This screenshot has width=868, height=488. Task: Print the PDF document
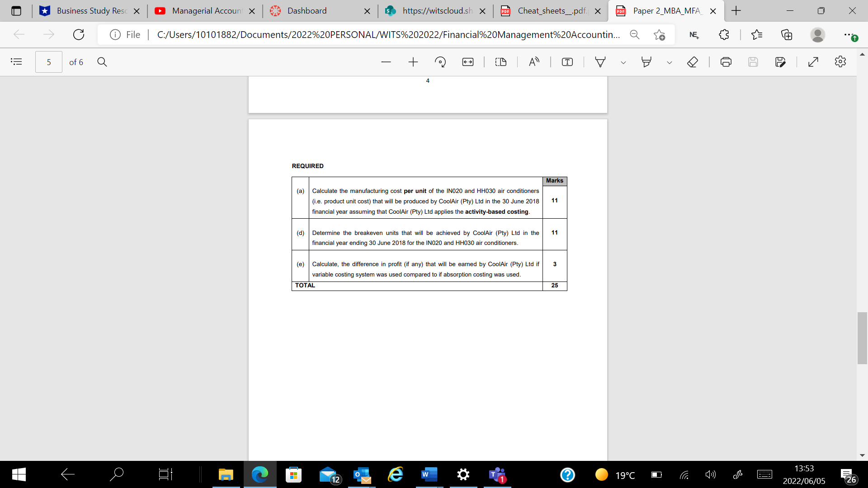pyautogui.click(x=726, y=62)
